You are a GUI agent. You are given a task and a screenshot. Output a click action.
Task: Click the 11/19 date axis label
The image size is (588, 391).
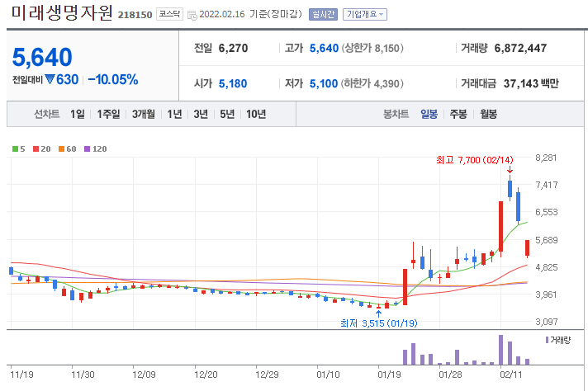pyautogui.click(x=21, y=375)
